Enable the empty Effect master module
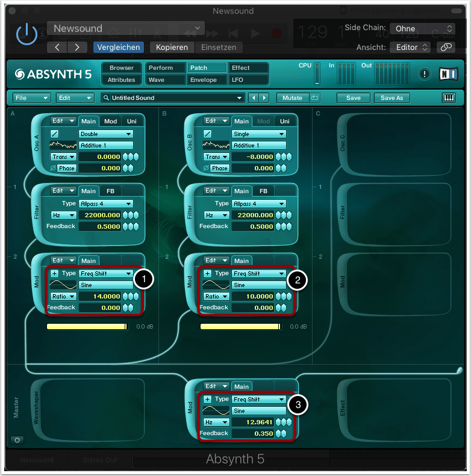This screenshot has height=476, width=471. pos(395,410)
